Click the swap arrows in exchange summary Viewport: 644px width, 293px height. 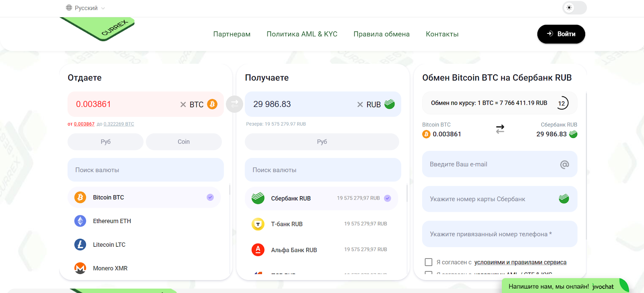click(500, 129)
